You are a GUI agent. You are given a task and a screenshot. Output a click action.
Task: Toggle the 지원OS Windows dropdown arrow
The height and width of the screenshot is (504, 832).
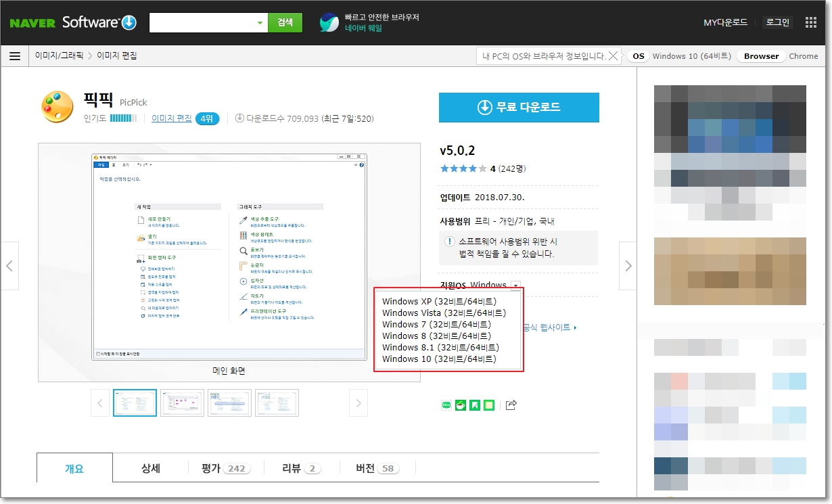click(x=516, y=285)
